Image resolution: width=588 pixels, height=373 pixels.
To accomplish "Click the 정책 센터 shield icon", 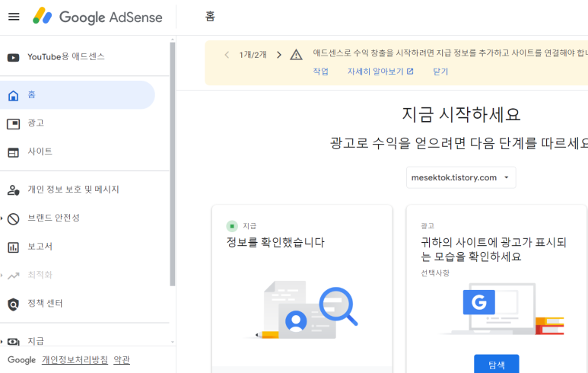I will pos(14,304).
